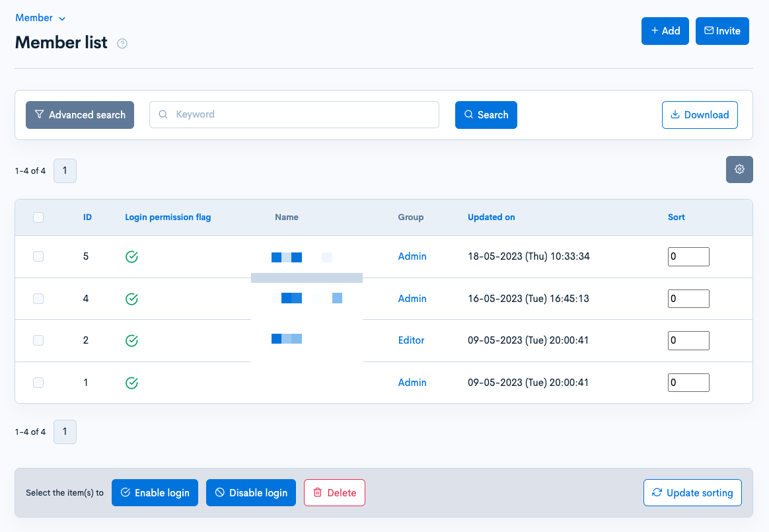Click the Add button
The image size is (769, 532).
tap(665, 31)
